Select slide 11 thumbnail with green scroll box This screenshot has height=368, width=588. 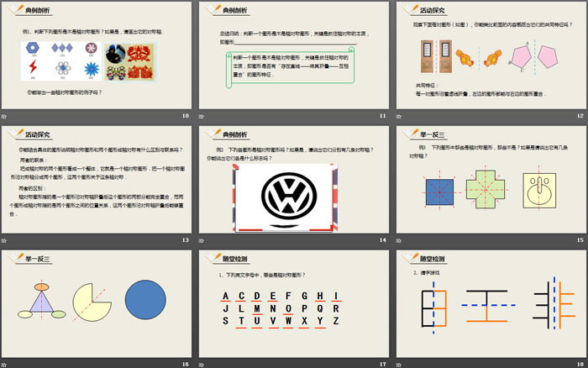pos(294,55)
